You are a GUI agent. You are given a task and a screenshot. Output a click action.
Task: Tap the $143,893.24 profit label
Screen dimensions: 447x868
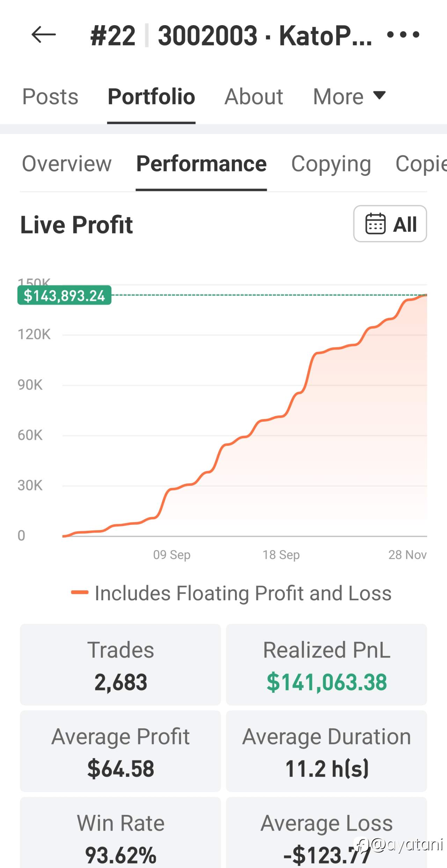click(64, 296)
